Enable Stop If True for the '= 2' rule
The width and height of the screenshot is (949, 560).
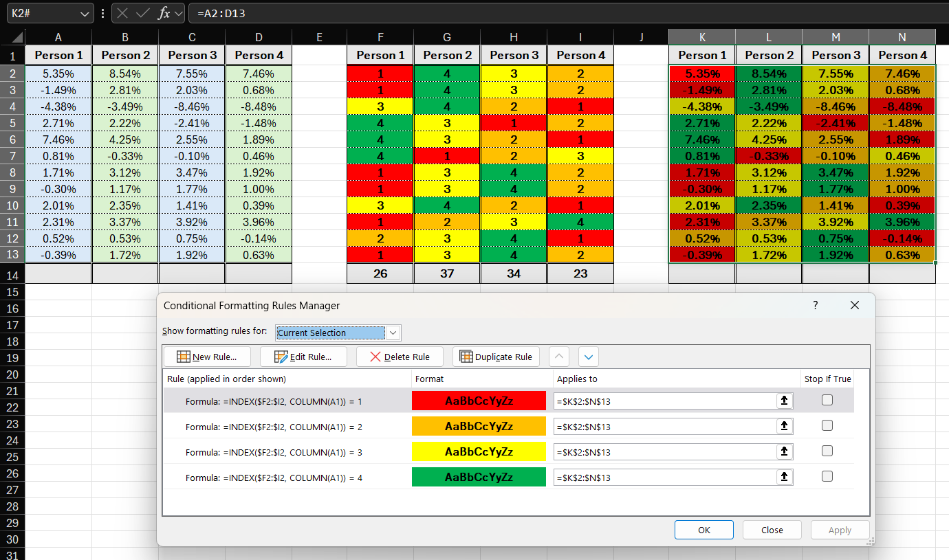pyautogui.click(x=827, y=426)
